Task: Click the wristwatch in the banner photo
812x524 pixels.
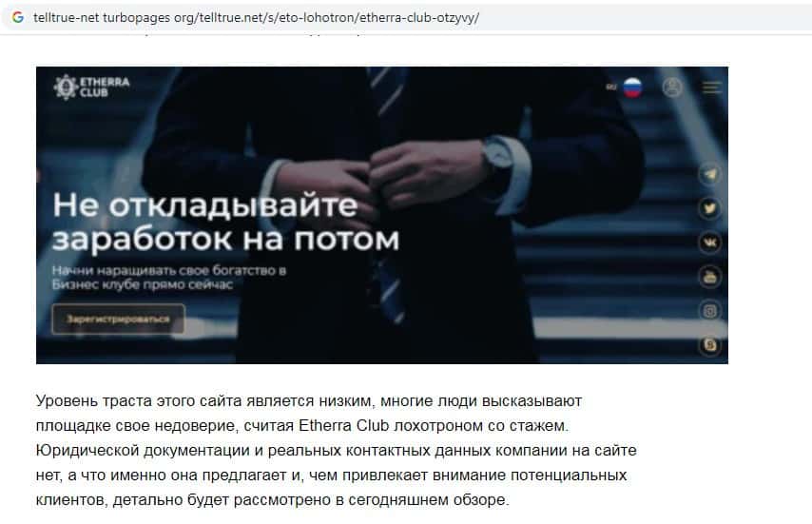Action: (x=497, y=155)
